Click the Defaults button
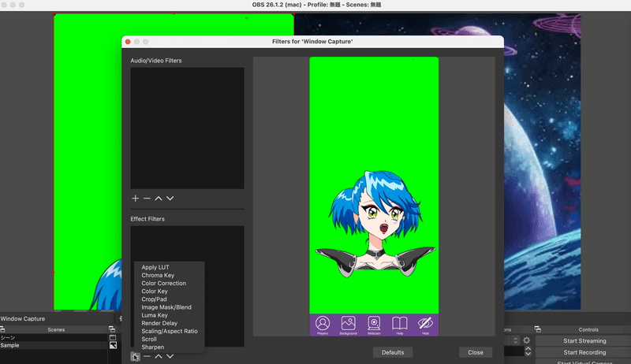Image resolution: width=631 pixels, height=364 pixels. point(393,352)
